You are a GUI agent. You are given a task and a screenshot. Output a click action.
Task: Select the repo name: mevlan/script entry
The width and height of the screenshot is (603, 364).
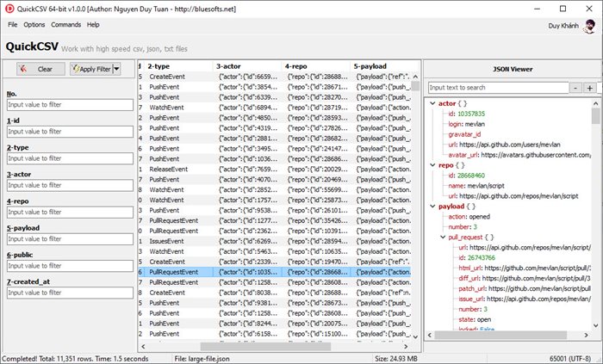tap(476, 186)
